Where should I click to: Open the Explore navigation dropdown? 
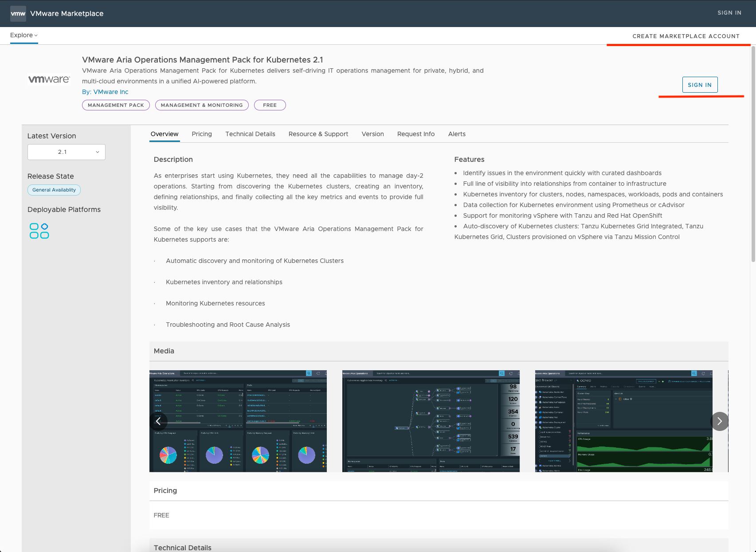(x=24, y=35)
